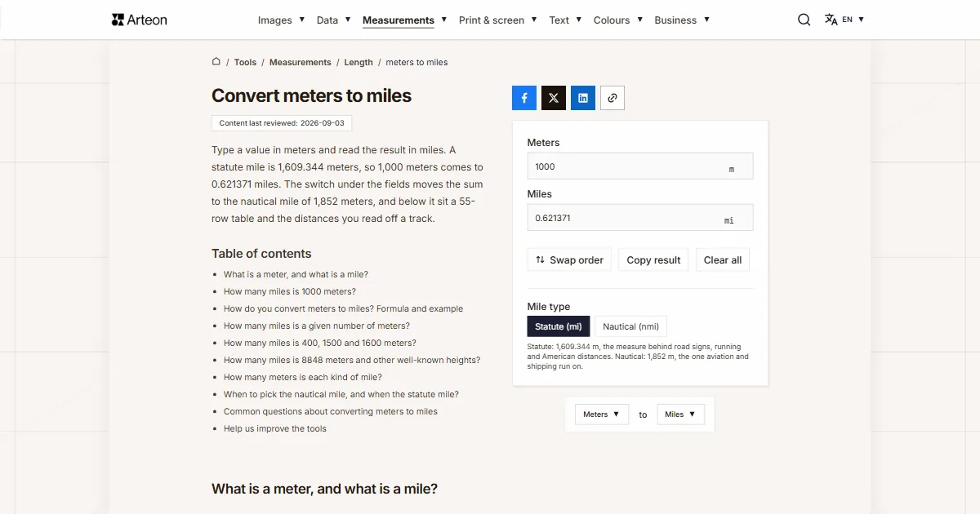980x514 pixels.
Task: Expand the Print & screen menu
Action: 497,20
